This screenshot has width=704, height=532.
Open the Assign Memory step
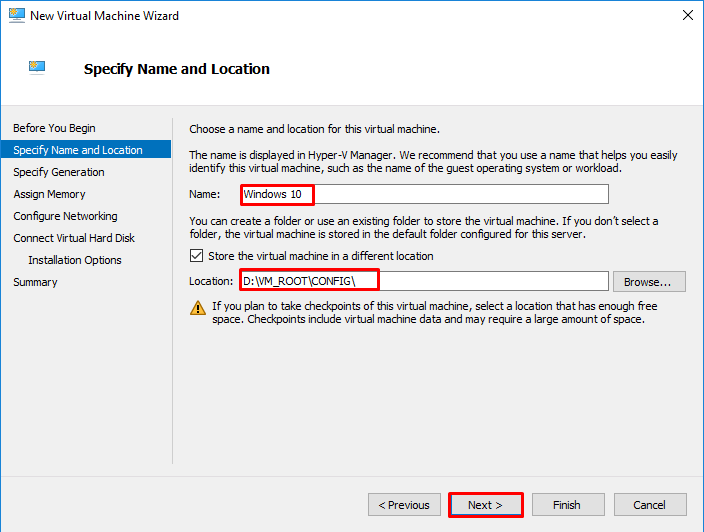click(49, 194)
